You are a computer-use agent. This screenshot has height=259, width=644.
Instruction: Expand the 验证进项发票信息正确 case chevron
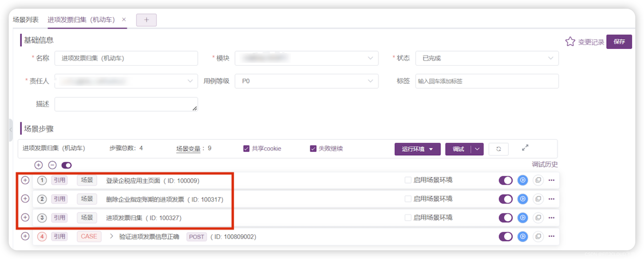111,236
